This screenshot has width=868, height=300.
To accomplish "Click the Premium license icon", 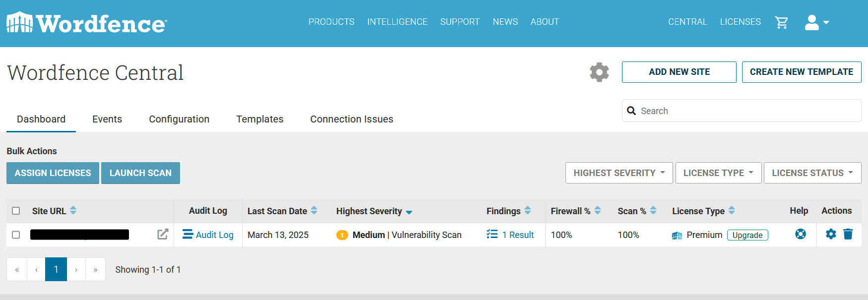I will point(677,235).
